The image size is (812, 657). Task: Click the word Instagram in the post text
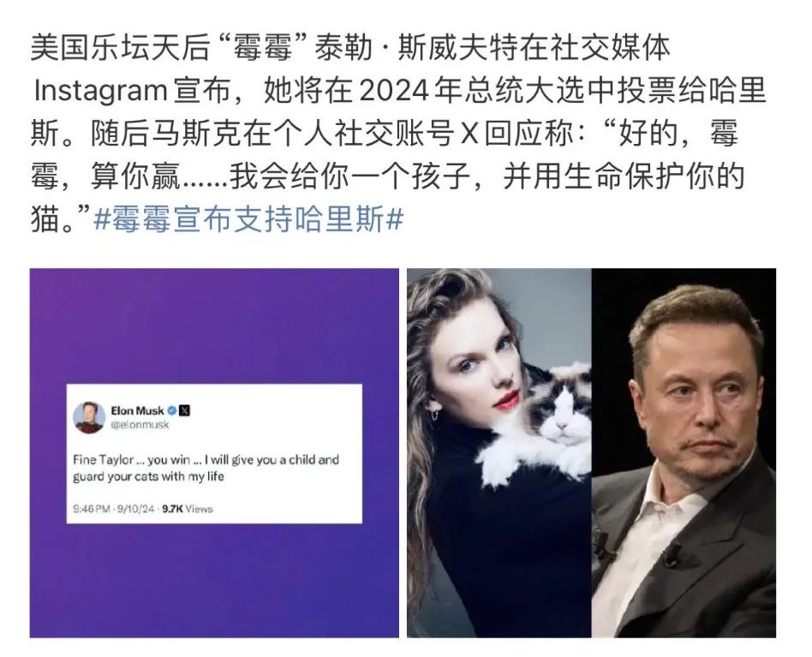point(100,91)
